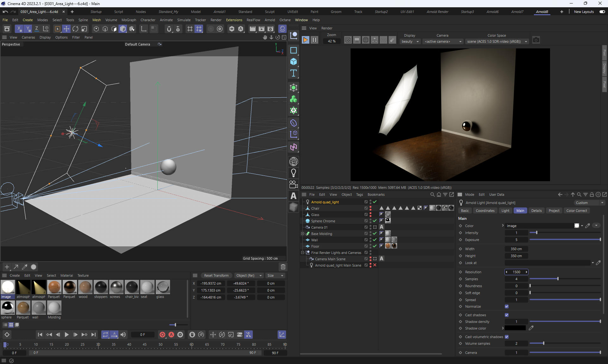The height and width of the screenshot is (364, 608).
Task: Select the Rotate tool icon
Action: pos(75,29)
